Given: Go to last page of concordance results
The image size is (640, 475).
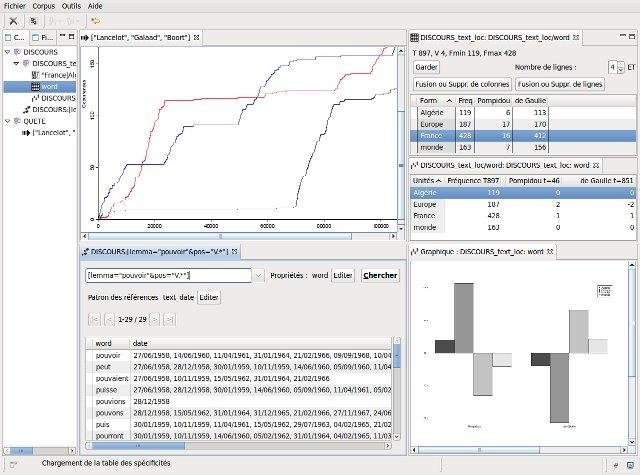Looking at the screenshot, I should pos(169,319).
